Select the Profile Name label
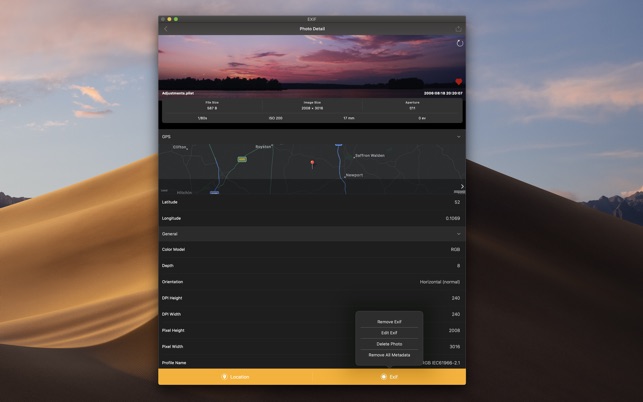643x402 pixels. 174,363
